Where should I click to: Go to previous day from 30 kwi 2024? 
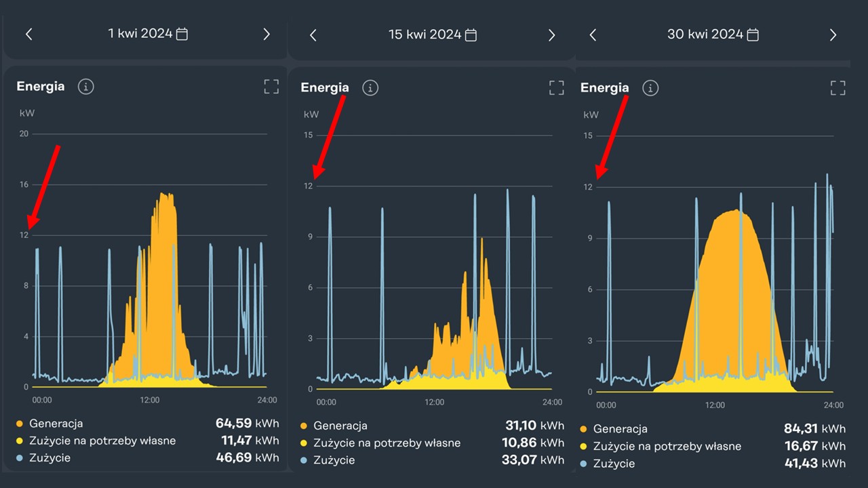click(593, 35)
